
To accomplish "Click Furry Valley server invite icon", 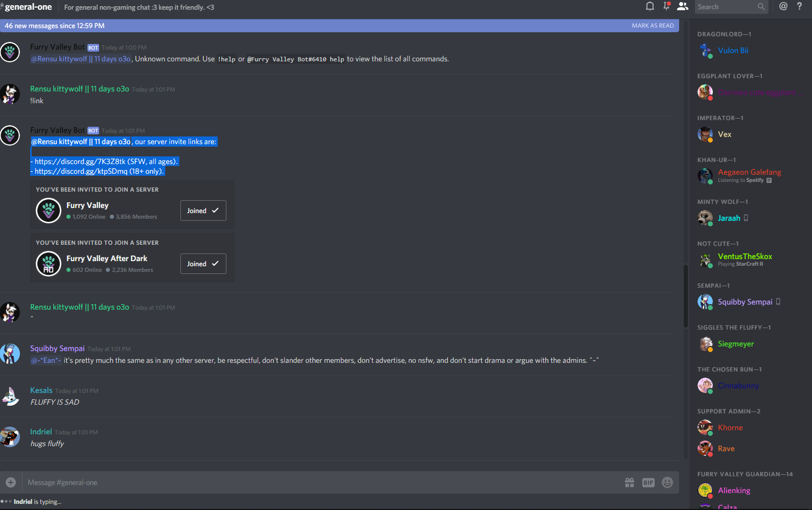I will pyautogui.click(x=49, y=211).
